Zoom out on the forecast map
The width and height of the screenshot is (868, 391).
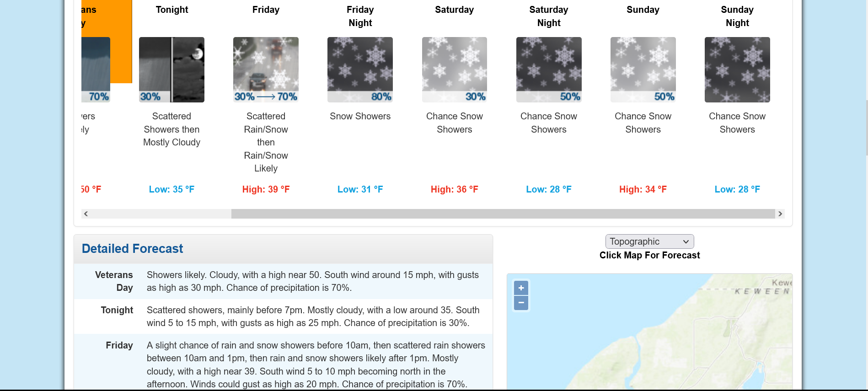point(521,303)
